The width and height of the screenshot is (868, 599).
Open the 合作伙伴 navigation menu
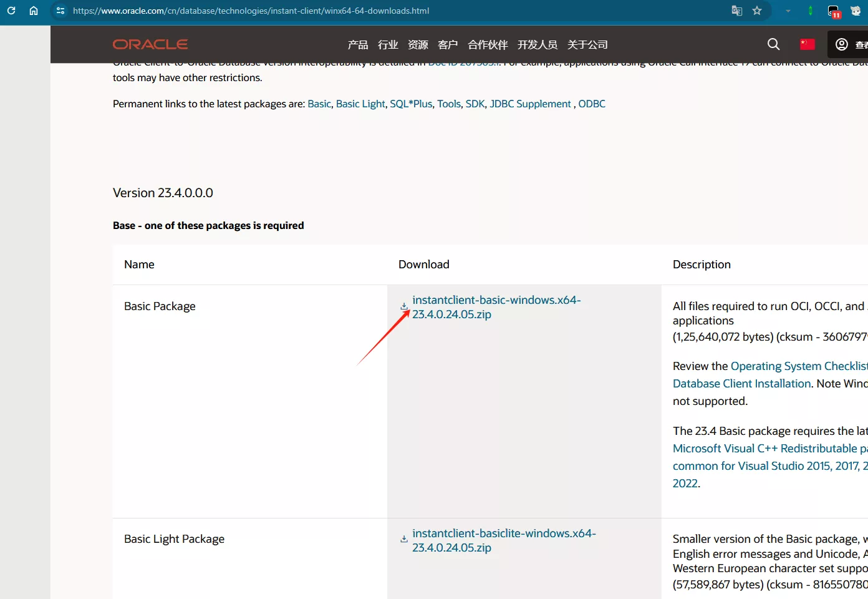(488, 45)
